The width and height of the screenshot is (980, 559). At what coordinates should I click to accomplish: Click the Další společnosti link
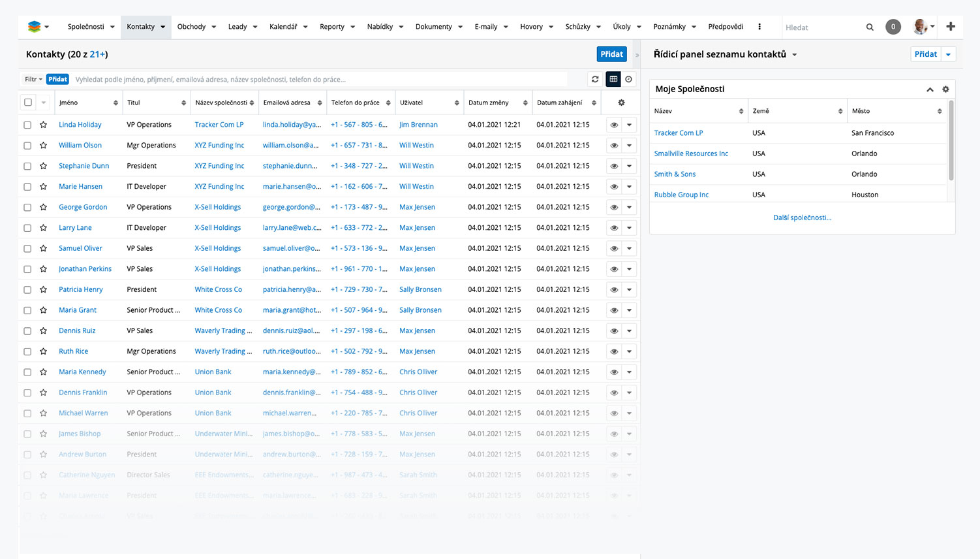802,217
